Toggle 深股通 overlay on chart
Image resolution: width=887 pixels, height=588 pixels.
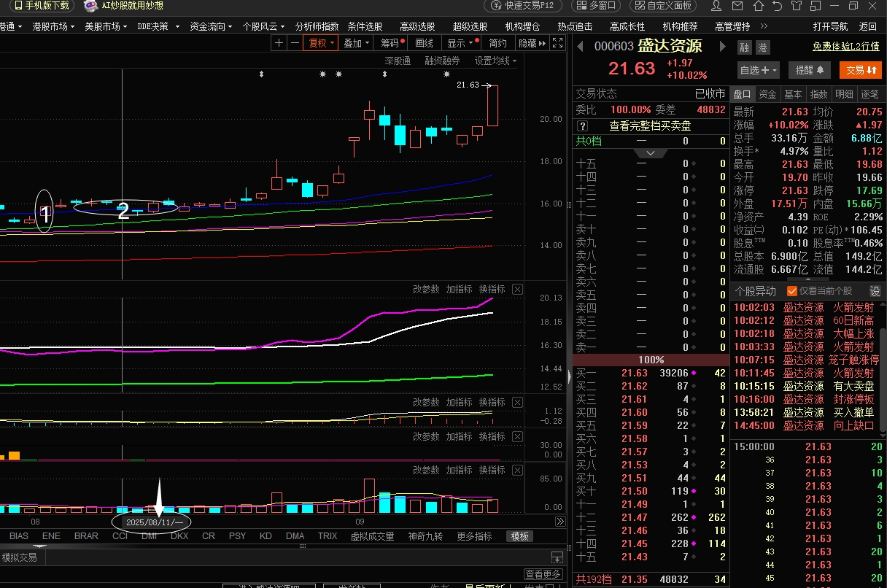[x=398, y=61]
